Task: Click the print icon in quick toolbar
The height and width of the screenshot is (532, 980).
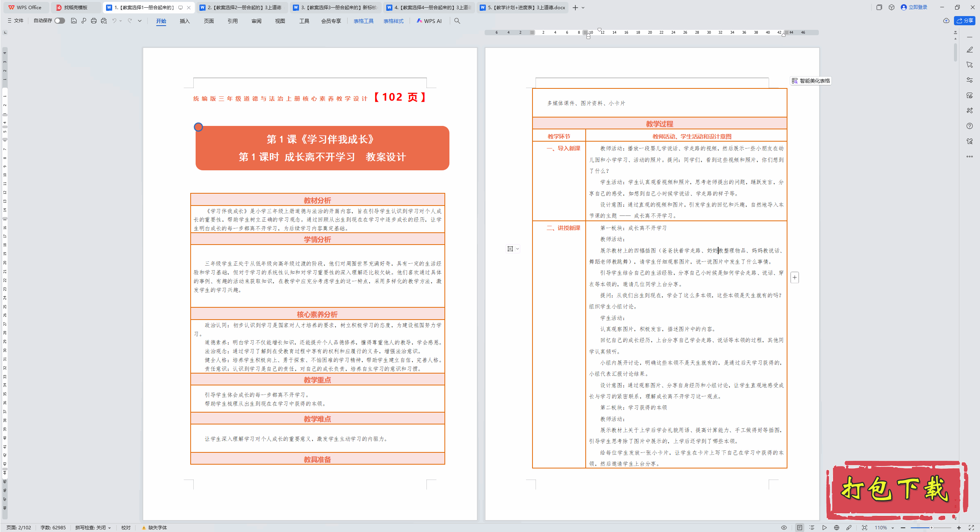Action: (94, 21)
